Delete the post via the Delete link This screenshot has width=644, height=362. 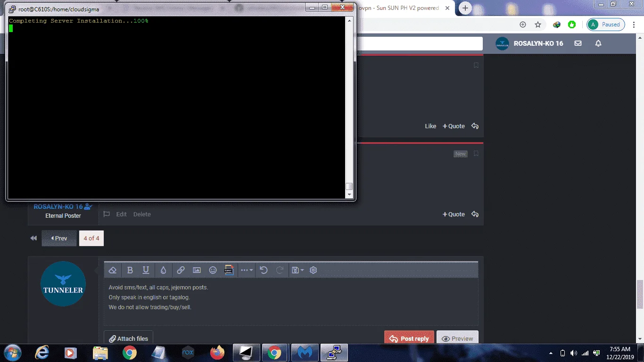(142, 214)
